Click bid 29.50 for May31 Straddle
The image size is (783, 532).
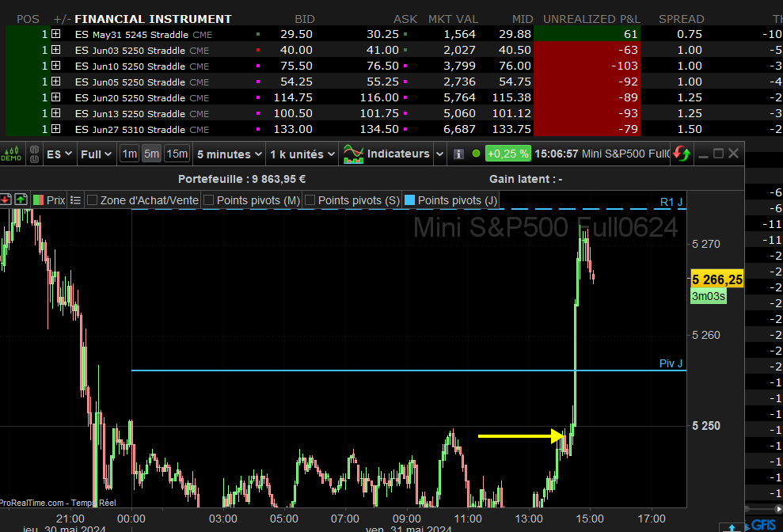point(296,34)
